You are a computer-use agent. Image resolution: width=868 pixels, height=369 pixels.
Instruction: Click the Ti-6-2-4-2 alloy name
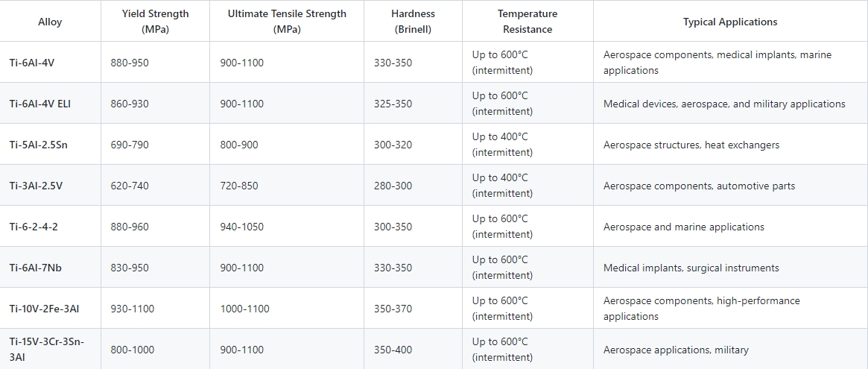(34, 227)
